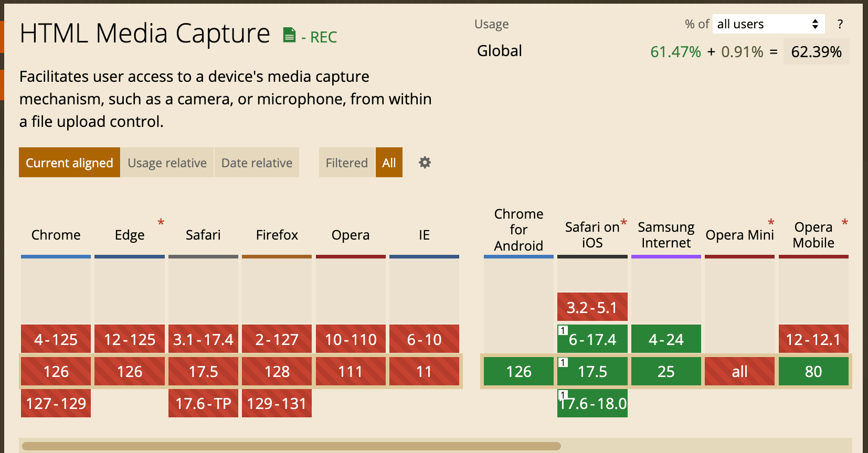Click the asterisk beside Safari on iOS
868x453 pixels.
point(624,222)
